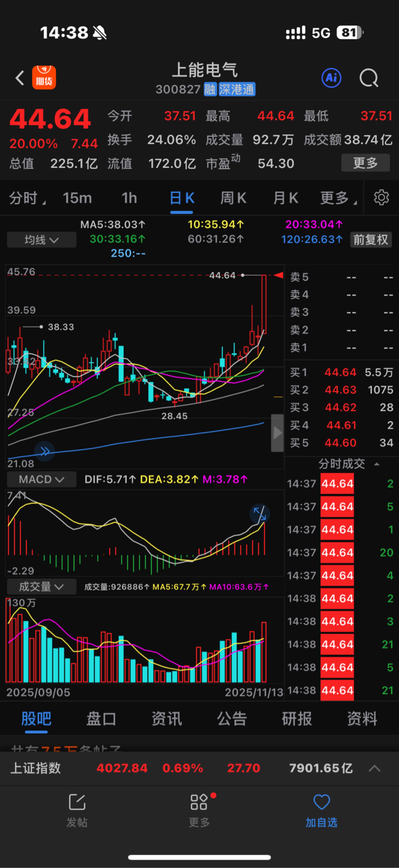Toggle the 前复权 adjustment mode

370,240
